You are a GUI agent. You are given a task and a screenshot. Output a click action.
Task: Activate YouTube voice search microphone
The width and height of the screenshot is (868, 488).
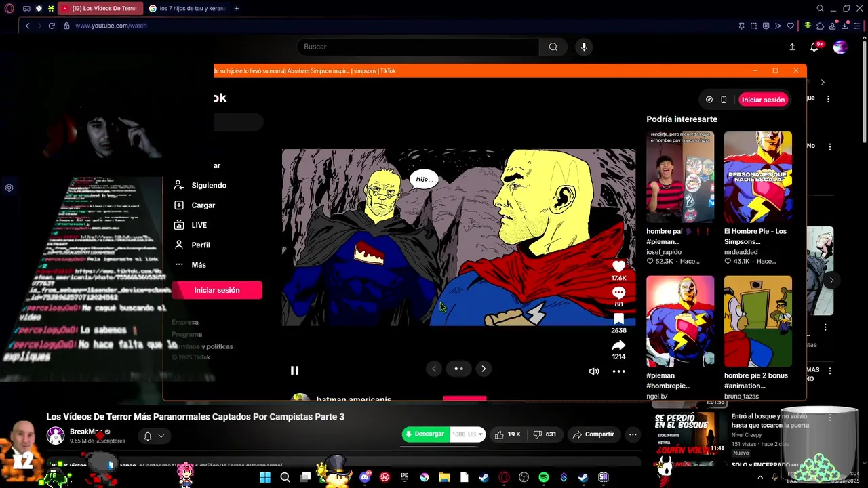click(584, 47)
